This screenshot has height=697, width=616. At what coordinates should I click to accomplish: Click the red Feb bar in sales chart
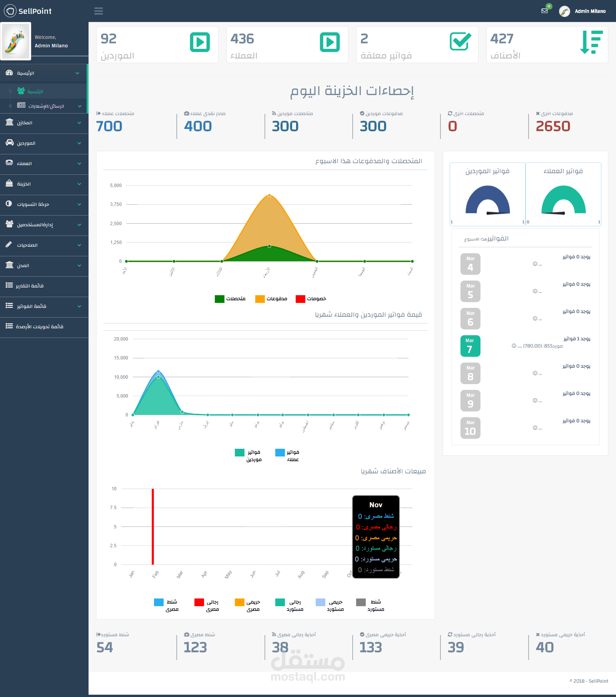pos(153,527)
